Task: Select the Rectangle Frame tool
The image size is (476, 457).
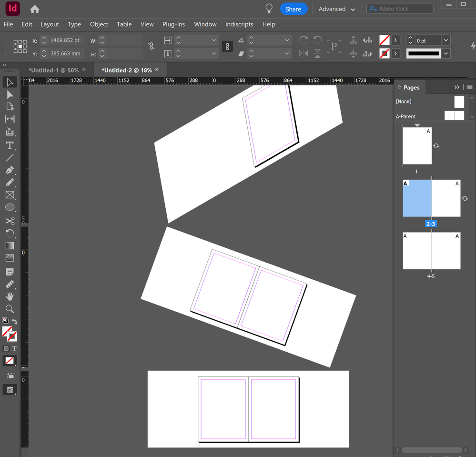Action: coord(10,195)
